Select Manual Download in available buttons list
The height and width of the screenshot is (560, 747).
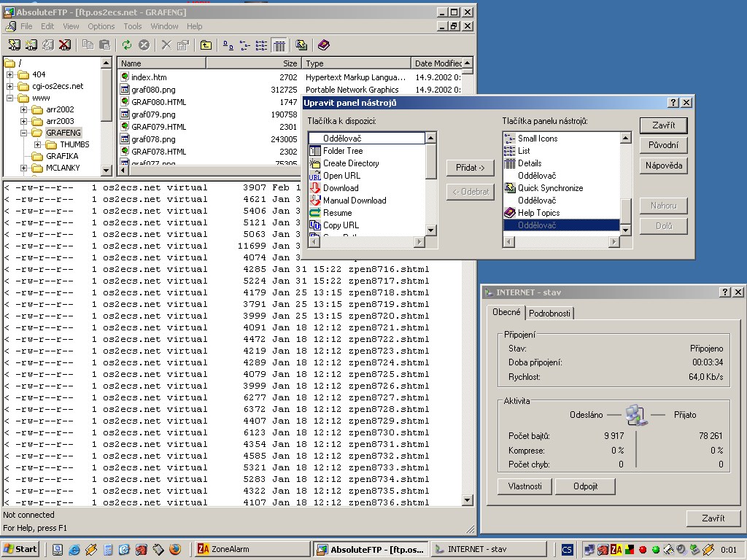point(355,201)
